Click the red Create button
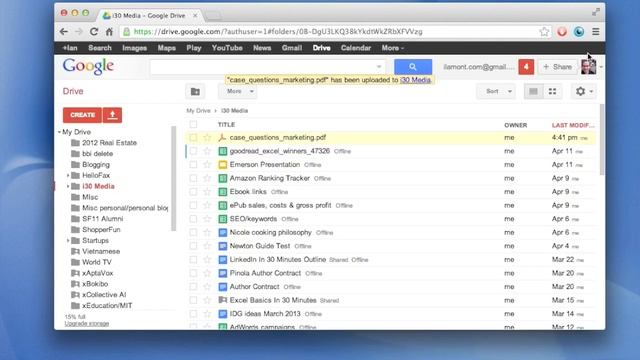Viewport: 640px width, 360px height. 82,115
